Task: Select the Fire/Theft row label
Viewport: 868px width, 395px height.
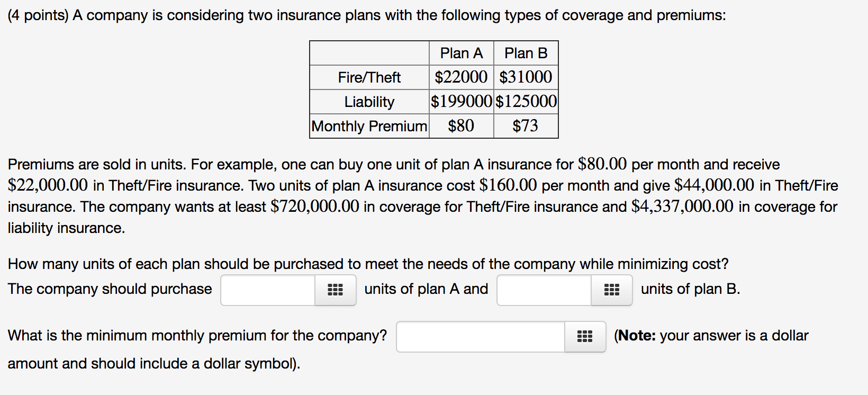Action: click(x=369, y=77)
